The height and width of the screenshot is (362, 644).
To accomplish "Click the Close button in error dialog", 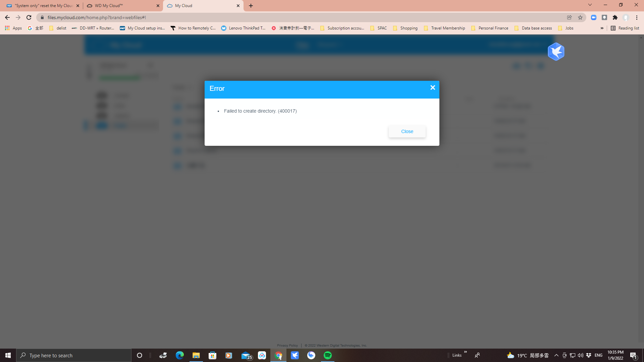I will 407,131.
